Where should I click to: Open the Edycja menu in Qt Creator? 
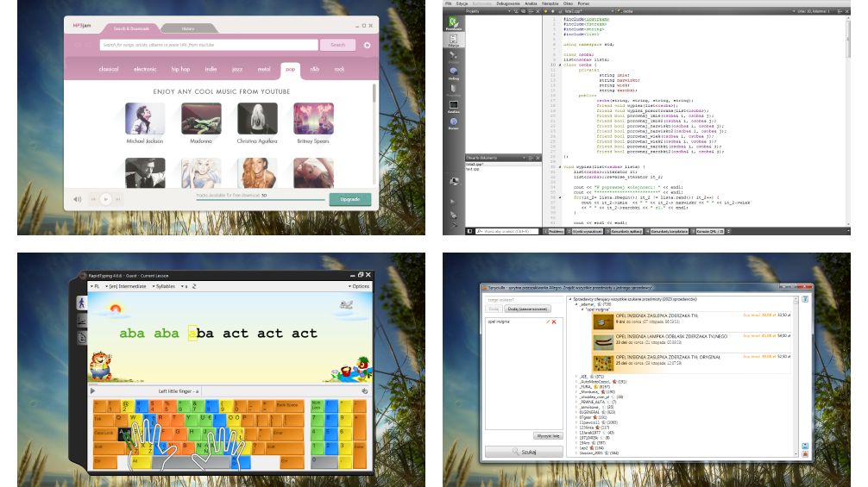point(462,3)
